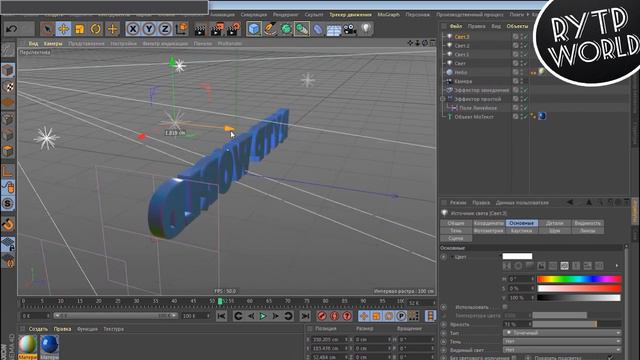Select the Камера object in the tree
This screenshot has width=640, height=360.
coord(463,81)
